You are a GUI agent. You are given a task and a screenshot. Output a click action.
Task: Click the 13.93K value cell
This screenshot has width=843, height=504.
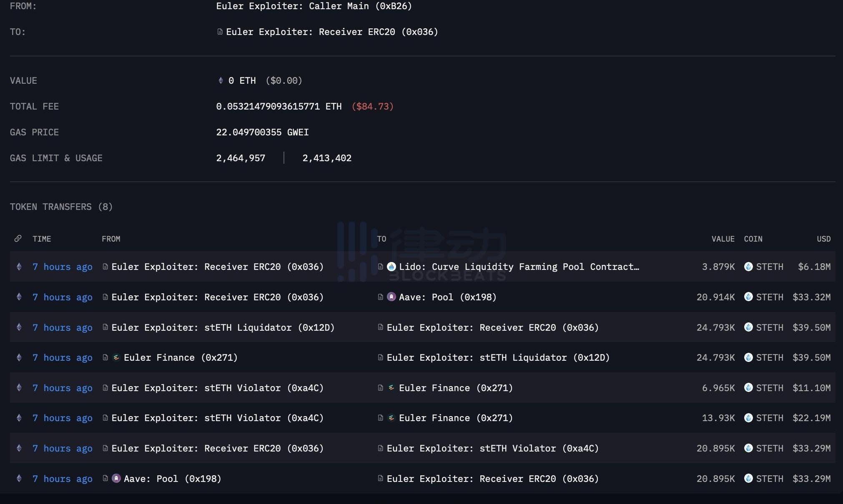[718, 418]
